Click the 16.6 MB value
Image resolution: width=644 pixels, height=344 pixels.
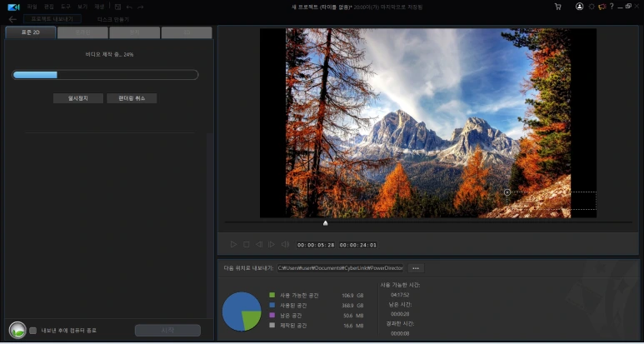[353, 326]
